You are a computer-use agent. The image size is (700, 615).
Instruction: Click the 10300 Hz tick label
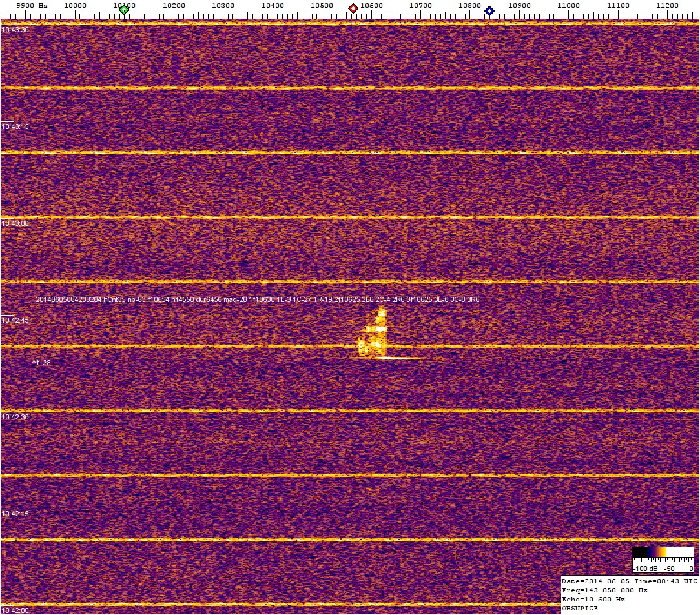(223, 5)
